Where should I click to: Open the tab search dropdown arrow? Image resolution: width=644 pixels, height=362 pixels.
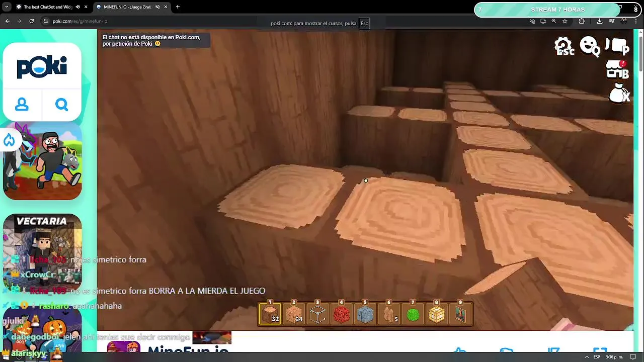6,7
